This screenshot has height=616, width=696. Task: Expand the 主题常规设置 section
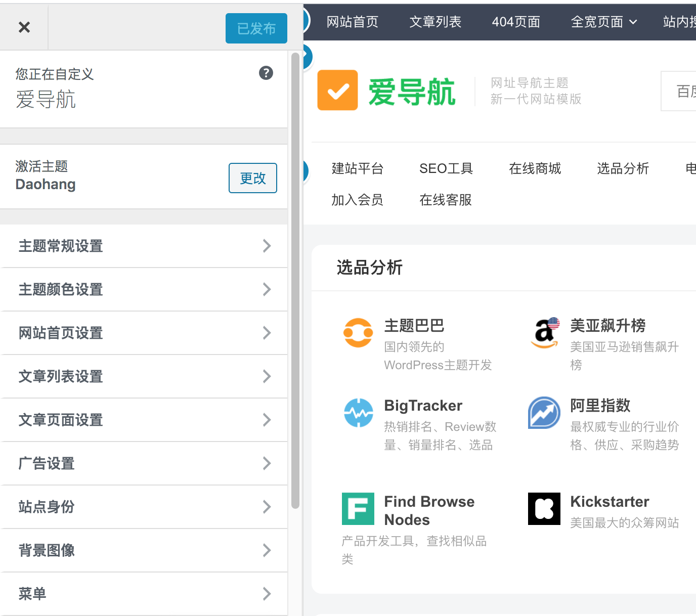coord(144,246)
